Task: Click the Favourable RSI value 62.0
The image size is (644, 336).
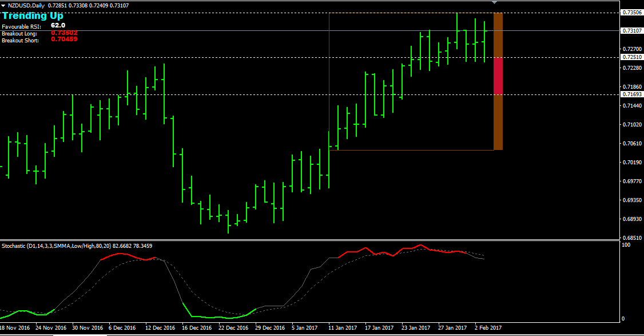Action: click(58, 26)
